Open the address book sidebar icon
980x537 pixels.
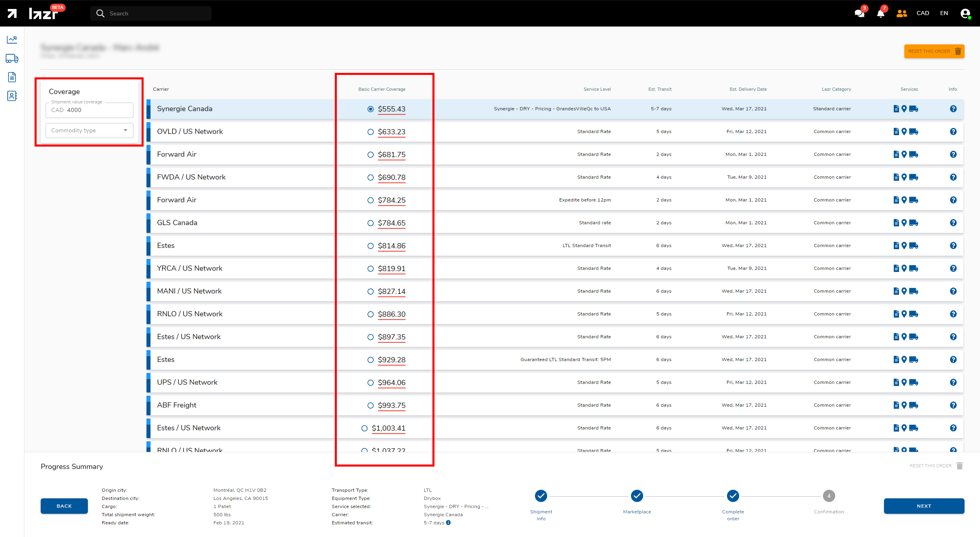(12, 96)
